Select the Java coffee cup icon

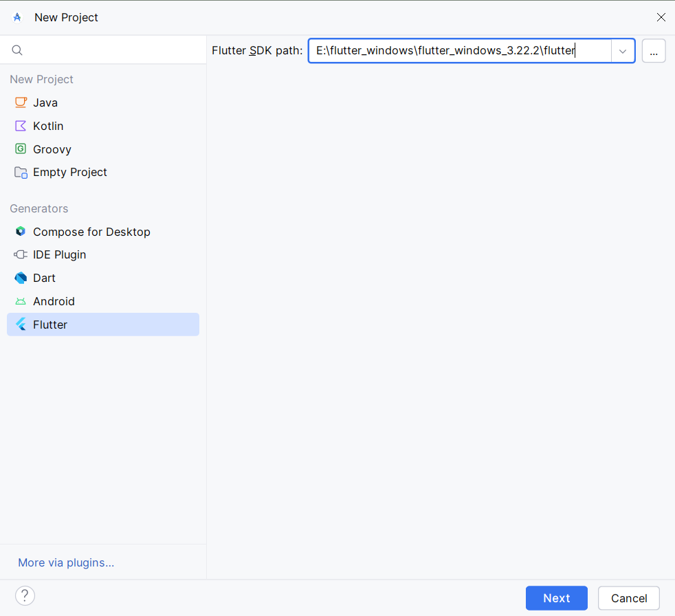[21, 102]
